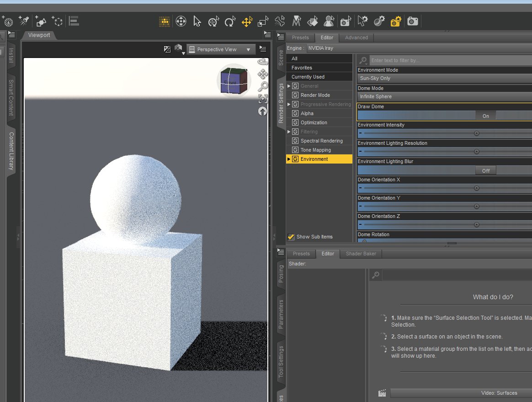Uncheck the Show Sub Items checkbox

[x=291, y=237]
